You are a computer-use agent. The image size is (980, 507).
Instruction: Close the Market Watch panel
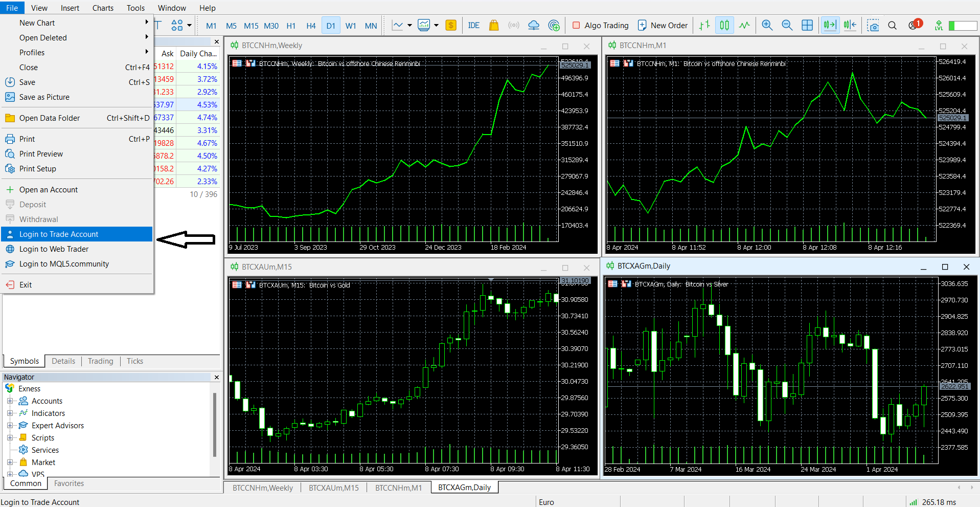pyautogui.click(x=217, y=42)
